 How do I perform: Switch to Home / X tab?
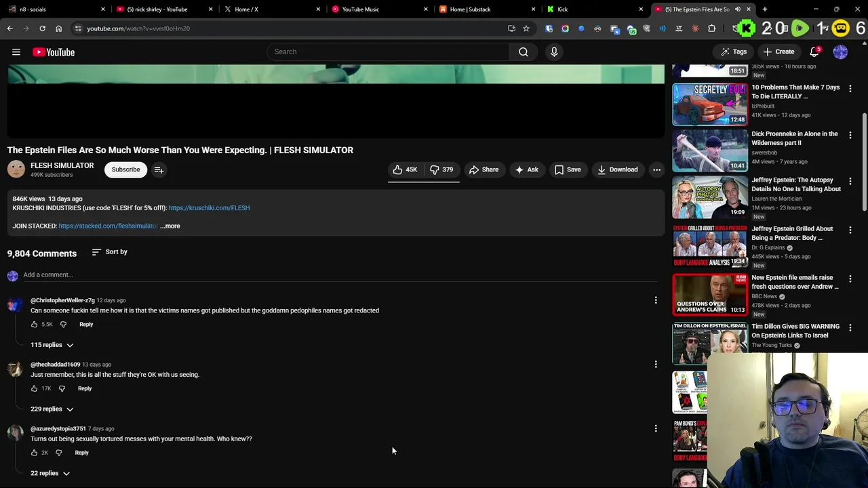point(271,9)
